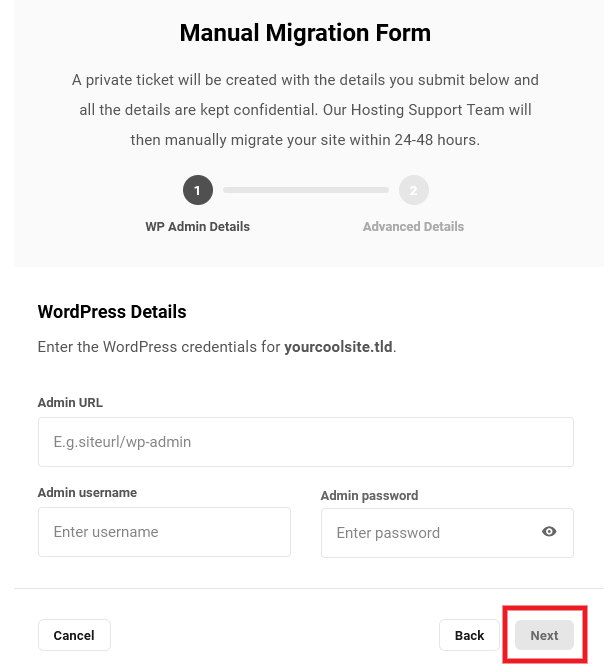The width and height of the screenshot is (610, 670).
Task: Click the step 2 circle indicator
Action: (413, 190)
